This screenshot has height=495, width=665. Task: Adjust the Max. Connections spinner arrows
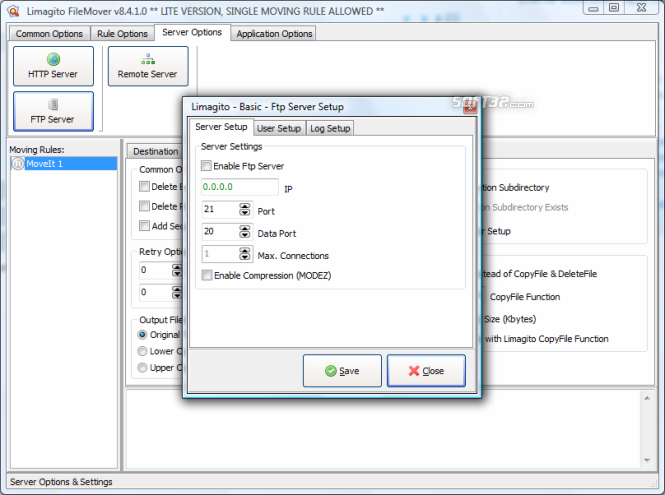(245, 254)
